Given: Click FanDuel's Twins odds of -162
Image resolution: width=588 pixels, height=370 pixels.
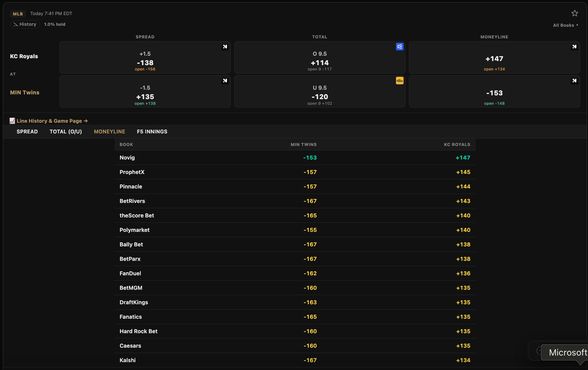Looking at the screenshot, I should click(x=310, y=273).
